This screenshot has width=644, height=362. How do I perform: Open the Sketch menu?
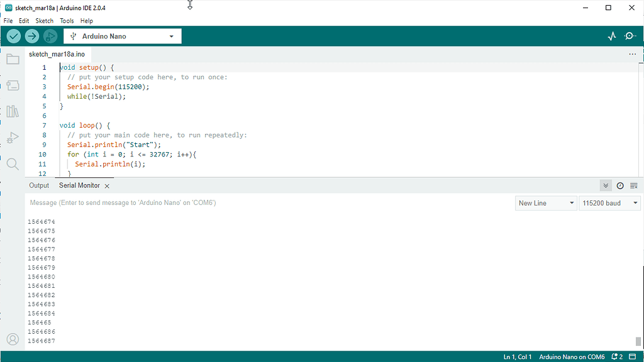click(x=44, y=21)
